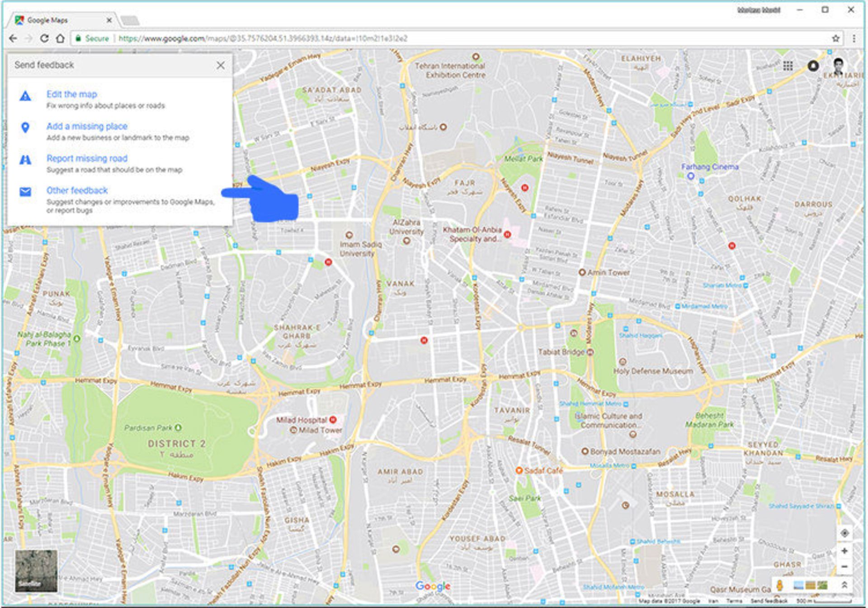Click the Add a missing place pin icon
Image resolution: width=868 pixels, height=608 pixels.
25,128
